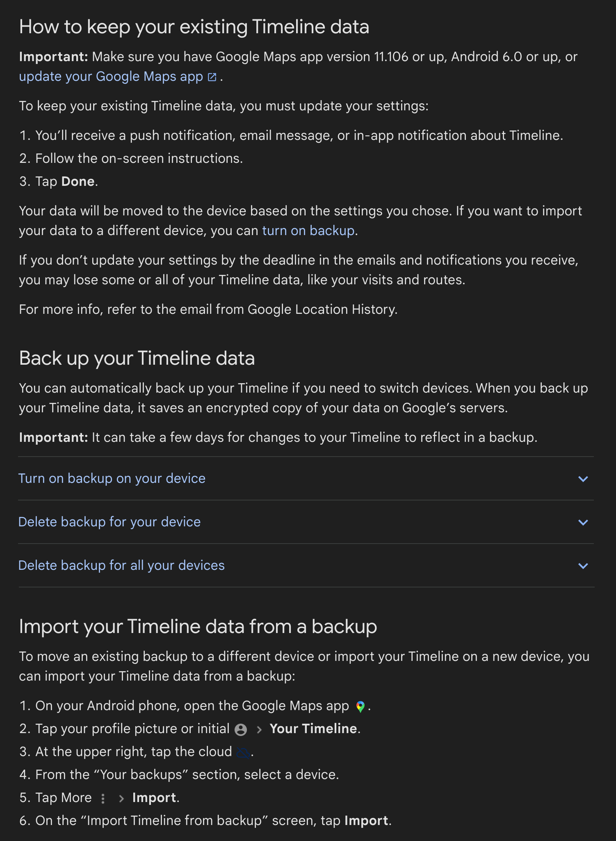Select the Turn on backup on your device label
Image resolution: width=616 pixels, height=841 pixels.
[x=112, y=478]
